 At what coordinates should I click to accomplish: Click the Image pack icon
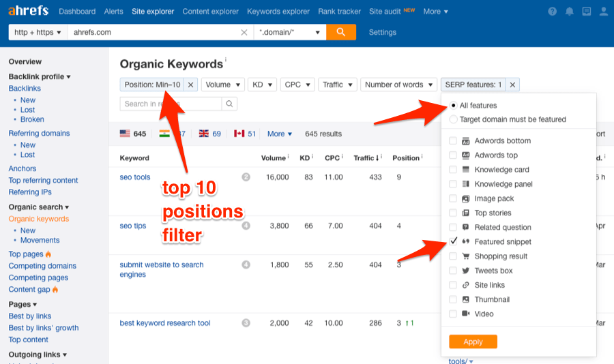pos(465,198)
